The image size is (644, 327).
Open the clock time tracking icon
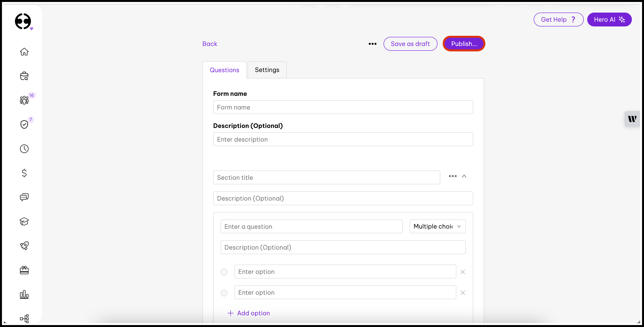[24, 149]
